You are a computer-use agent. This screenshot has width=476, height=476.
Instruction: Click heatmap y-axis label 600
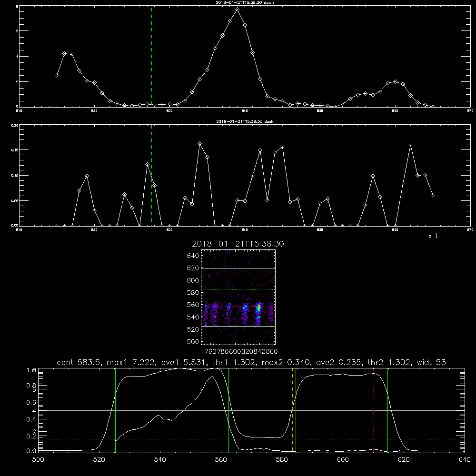click(x=193, y=280)
